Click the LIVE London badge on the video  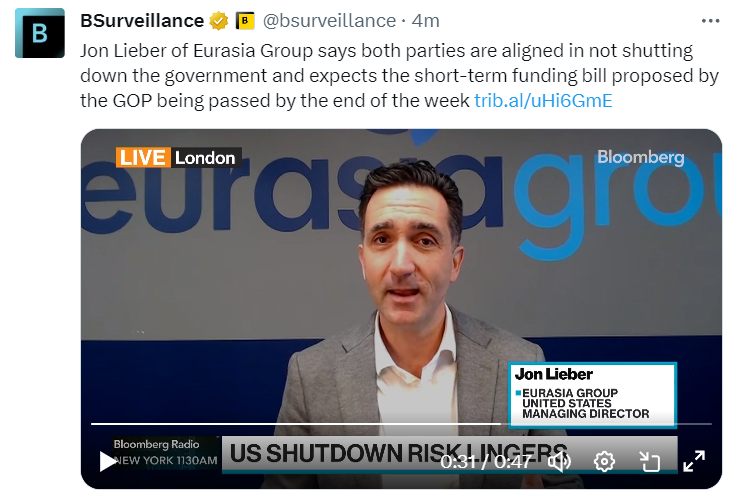point(178,157)
